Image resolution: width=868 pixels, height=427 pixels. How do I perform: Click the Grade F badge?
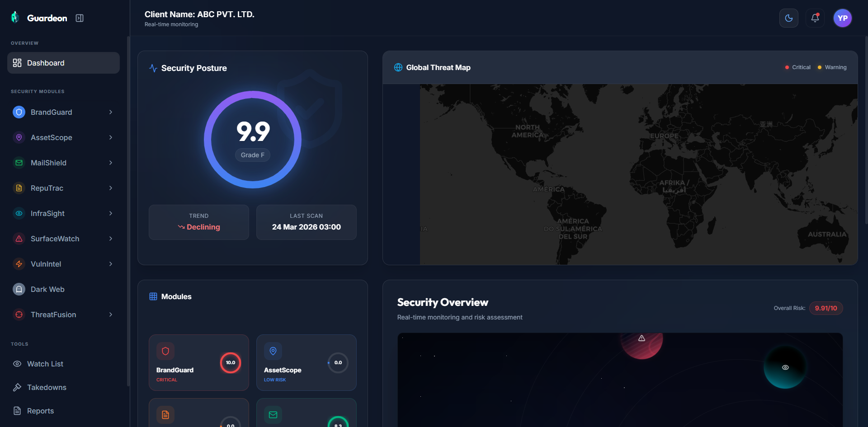click(x=253, y=155)
